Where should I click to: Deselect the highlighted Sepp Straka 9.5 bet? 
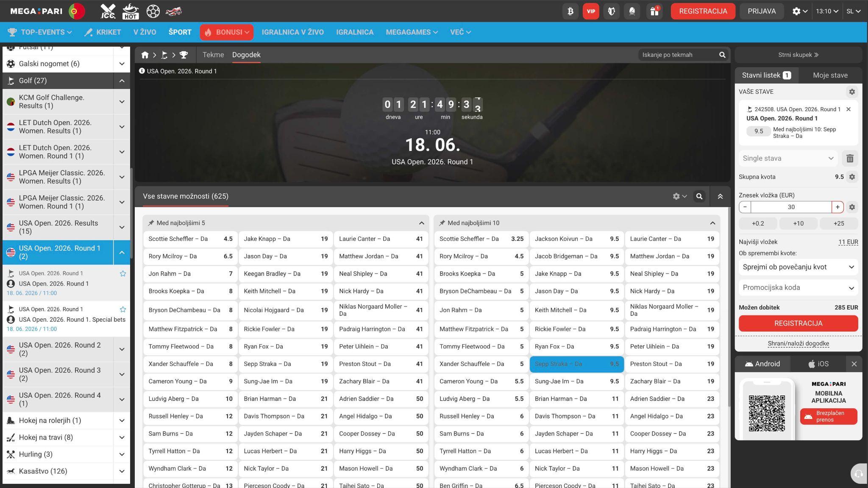click(576, 364)
